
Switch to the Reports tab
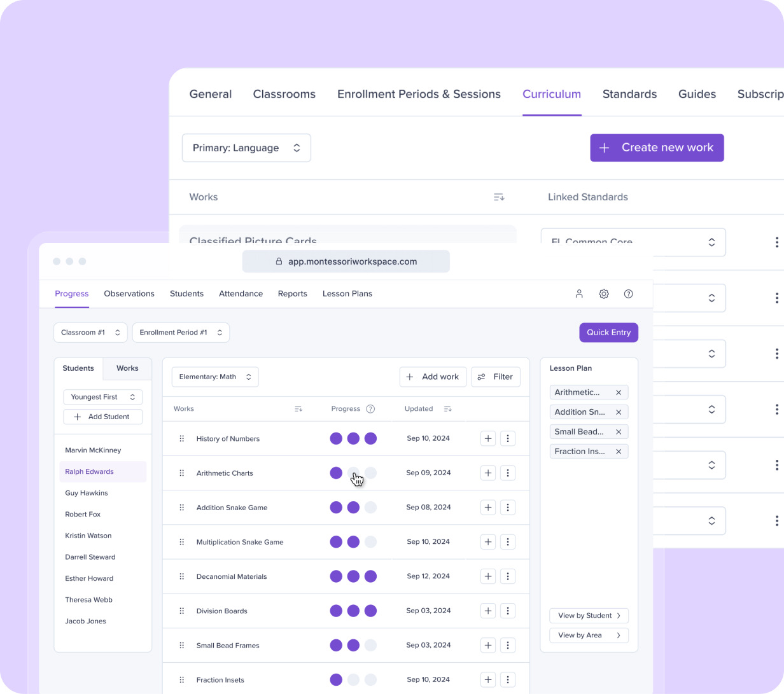pyautogui.click(x=293, y=294)
